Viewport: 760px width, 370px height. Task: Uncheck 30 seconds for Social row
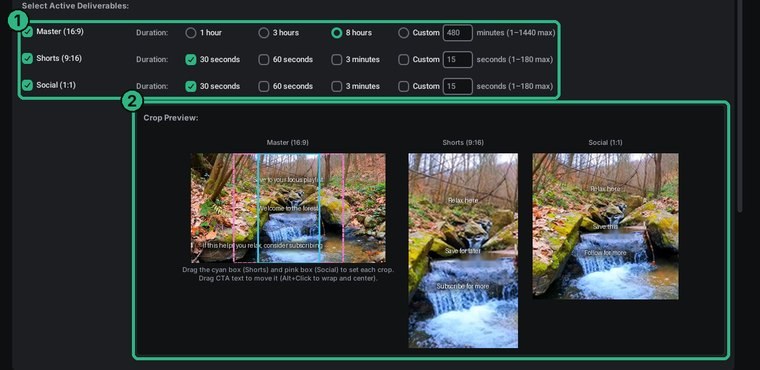click(191, 86)
